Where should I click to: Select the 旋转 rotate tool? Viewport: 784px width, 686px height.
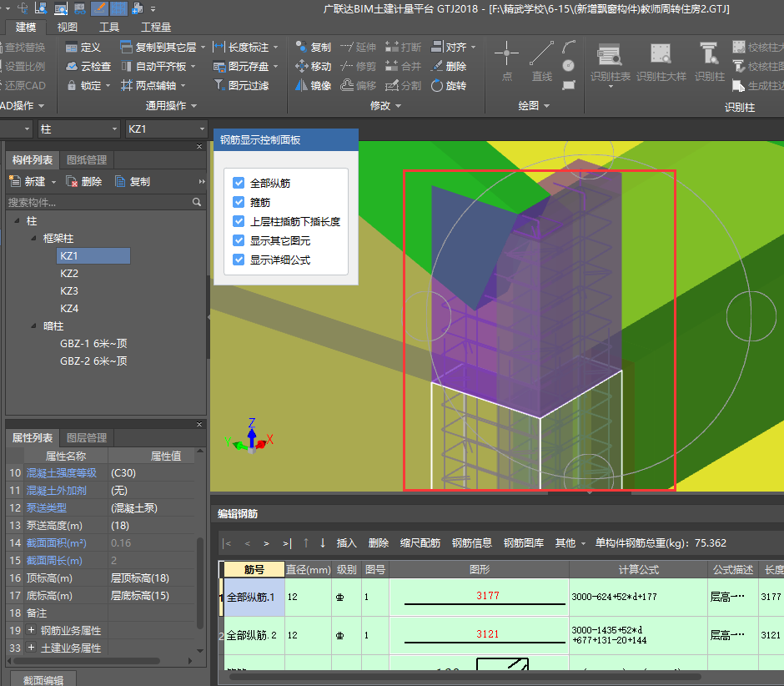point(449,86)
